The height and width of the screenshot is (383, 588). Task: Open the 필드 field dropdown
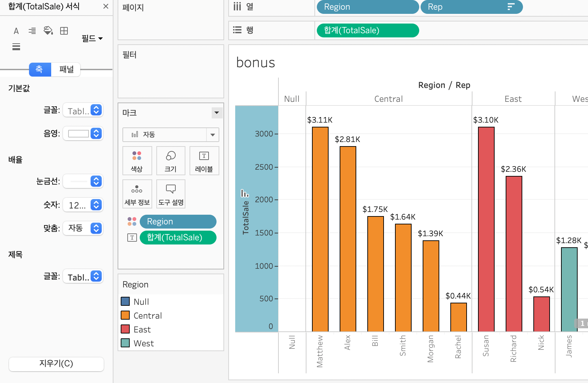pyautogui.click(x=92, y=38)
